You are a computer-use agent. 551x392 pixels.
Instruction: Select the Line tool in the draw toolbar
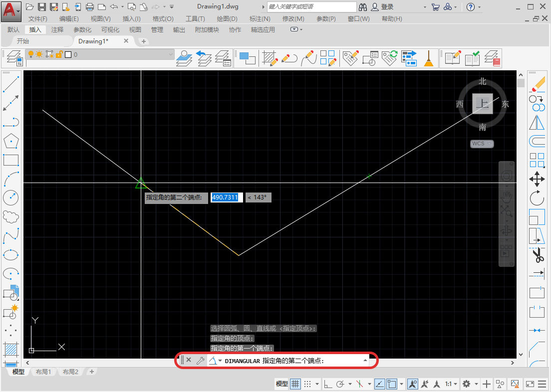point(11,84)
